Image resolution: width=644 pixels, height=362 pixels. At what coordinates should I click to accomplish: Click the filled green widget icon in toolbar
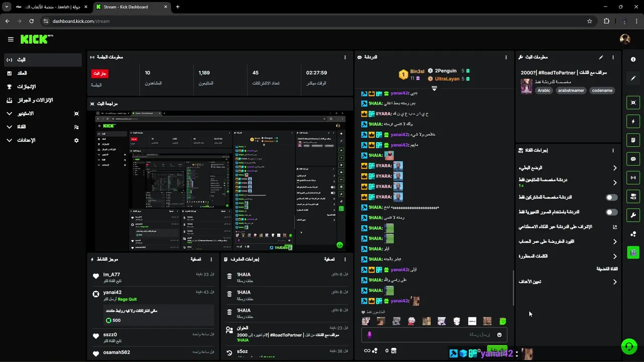[x=633, y=252]
